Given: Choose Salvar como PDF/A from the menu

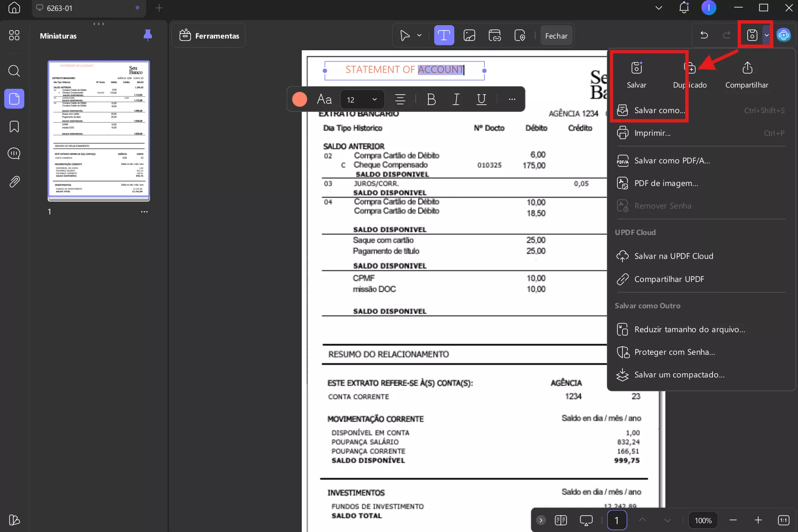Looking at the screenshot, I should click(x=672, y=161).
